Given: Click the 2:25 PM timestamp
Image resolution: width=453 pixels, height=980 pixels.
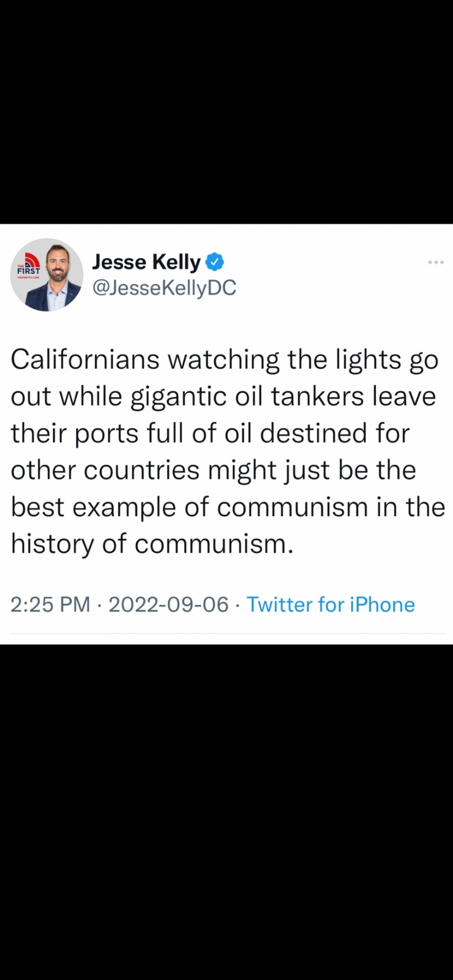Looking at the screenshot, I should 50,604.
